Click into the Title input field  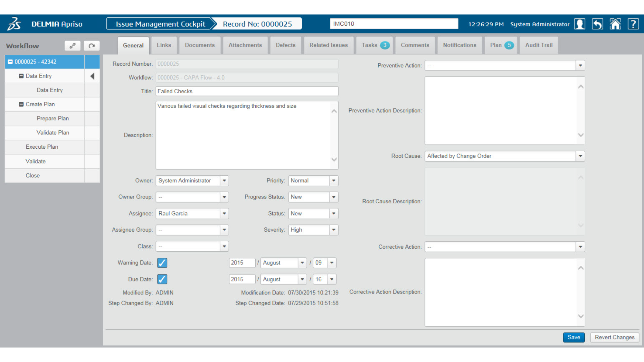point(247,91)
